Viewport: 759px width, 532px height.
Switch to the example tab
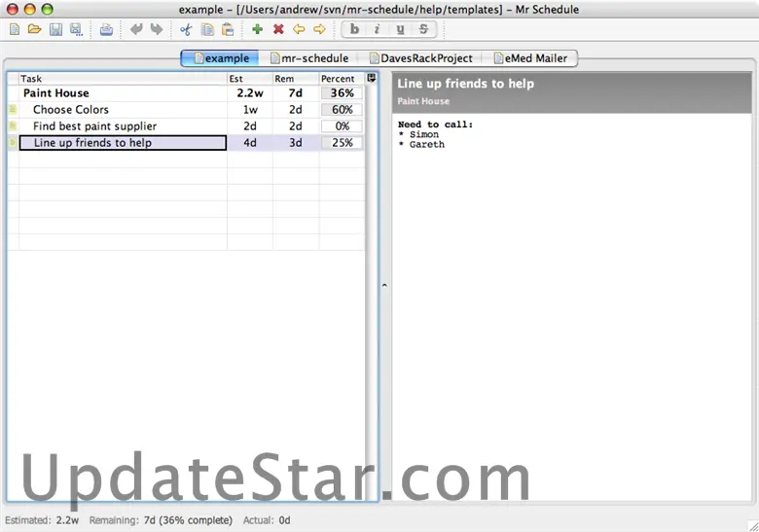(x=220, y=58)
